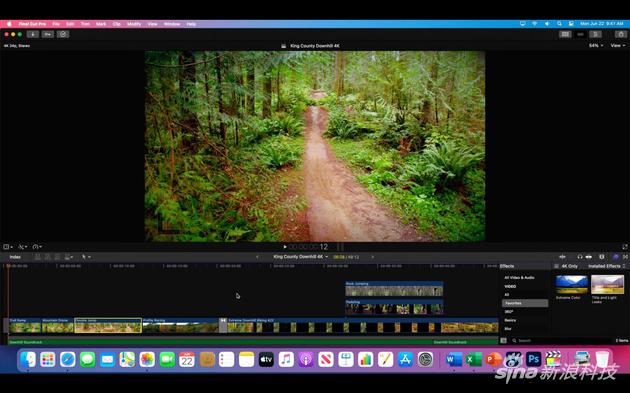Image resolution: width=630 pixels, height=393 pixels.
Task: Open Photoshop from the Dock
Action: 534,359
